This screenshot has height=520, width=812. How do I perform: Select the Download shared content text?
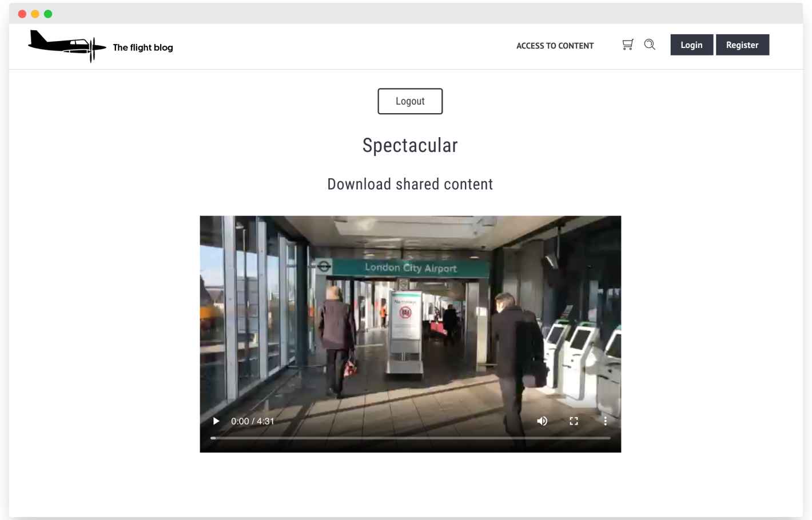pyautogui.click(x=410, y=184)
